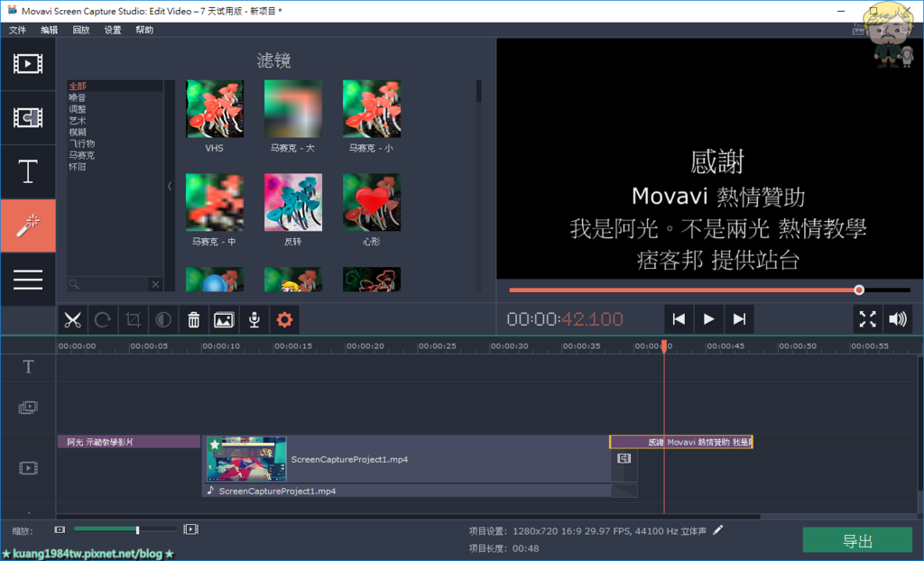Click the zoom out timeline icon
This screenshot has width=924, height=561.
point(60,529)
